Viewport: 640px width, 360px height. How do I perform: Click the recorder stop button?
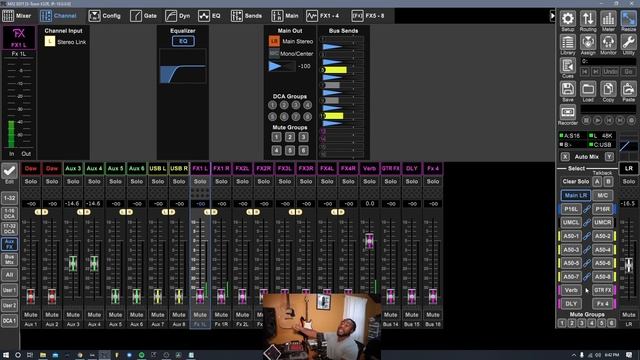[586, 120]
